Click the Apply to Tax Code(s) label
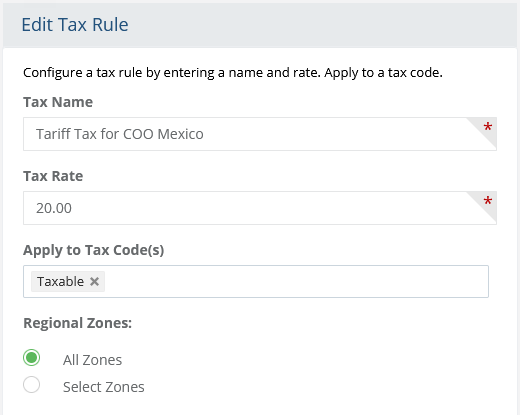 [x=94, y=250]
